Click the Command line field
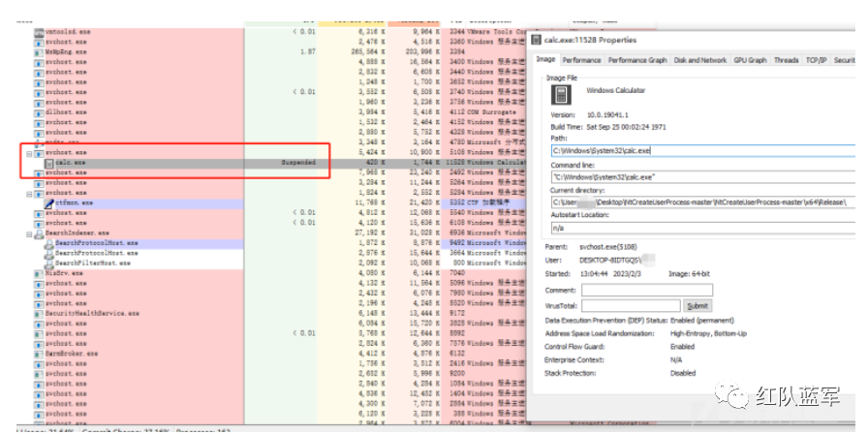Image resolution: width=868 pixels, height=434 pixels. tap(702, 177)
